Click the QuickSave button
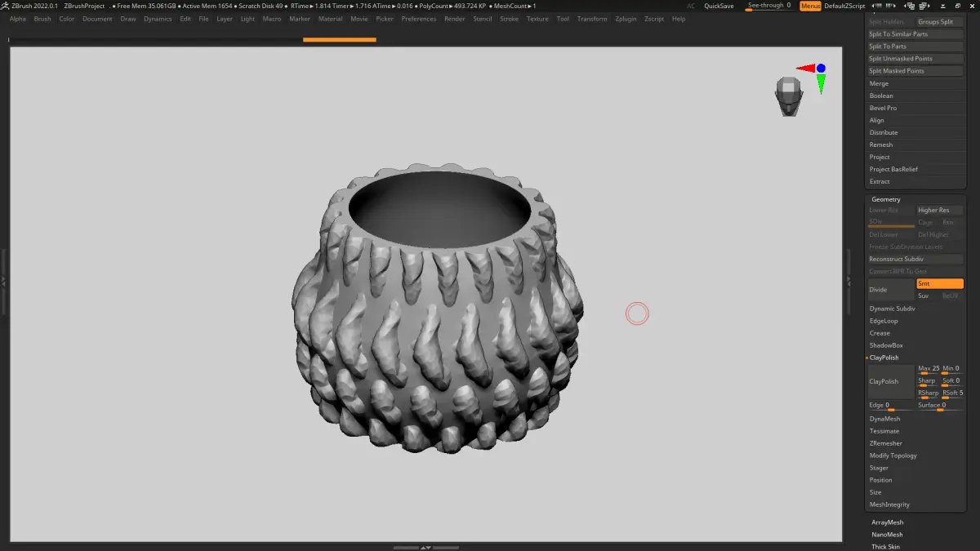The width and height of the screenshot is (980, 551). click(719, 6)
